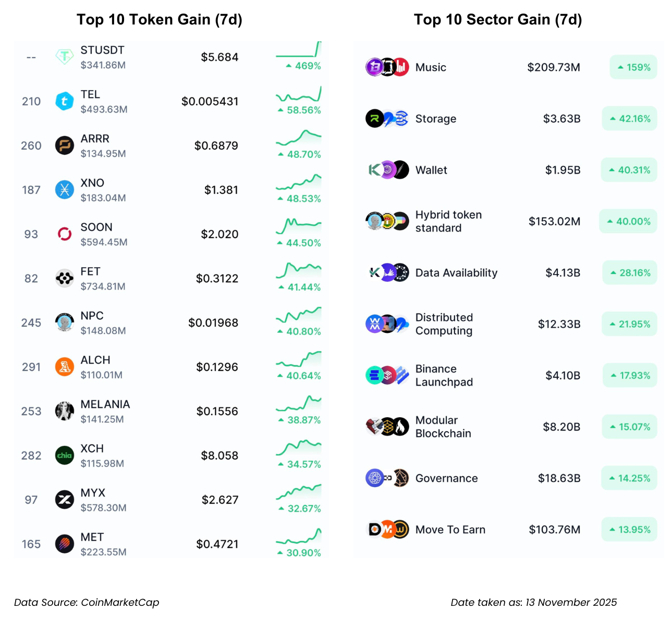This screenshot has height=622, width=672.
Task: Click the Storage 42.16% gain badge
Action: (630, 119)
